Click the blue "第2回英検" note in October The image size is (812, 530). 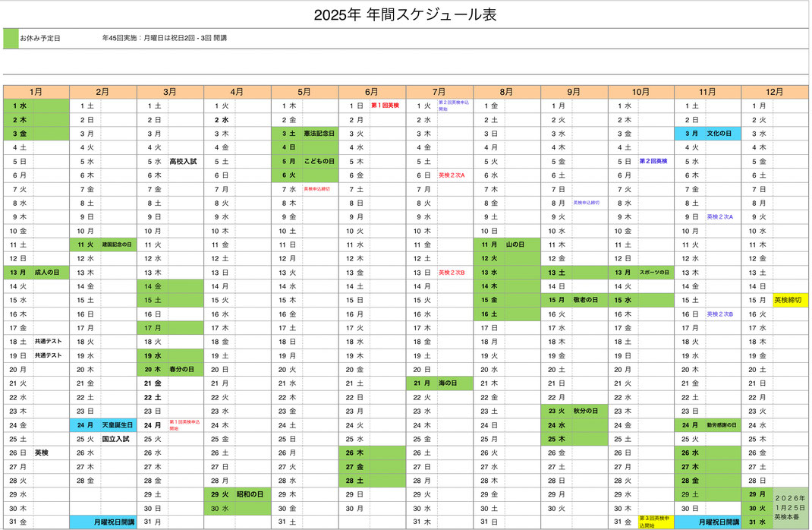pos(653,161)
